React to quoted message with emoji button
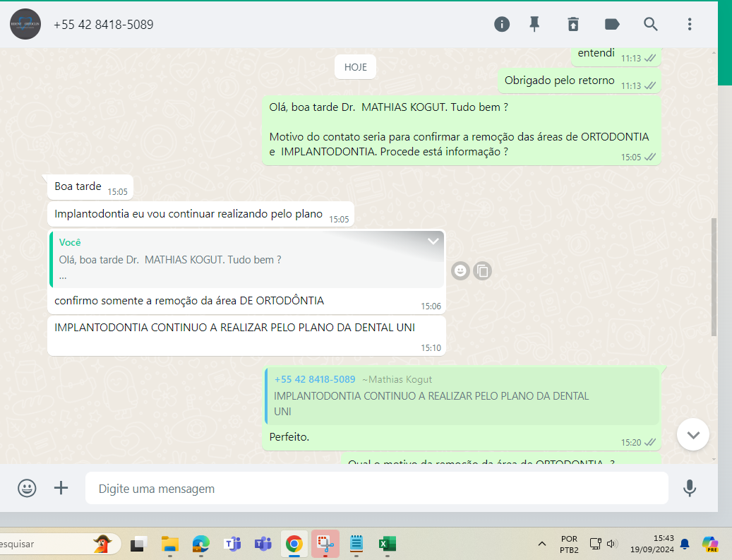Image resolution: width=732 pixels, height=560 pixels. [x=460, y=270]
